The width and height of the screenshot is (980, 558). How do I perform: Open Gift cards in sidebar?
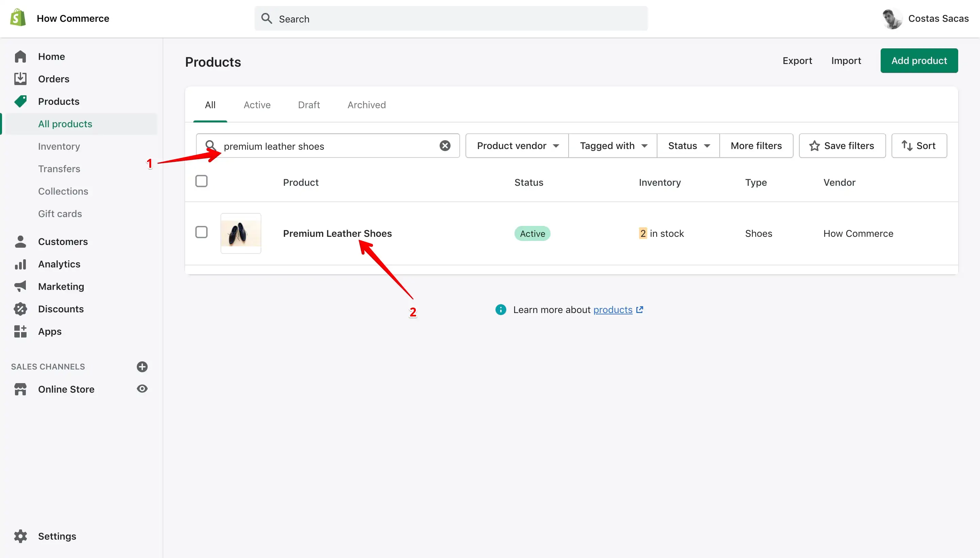click(x=60, y=213)
